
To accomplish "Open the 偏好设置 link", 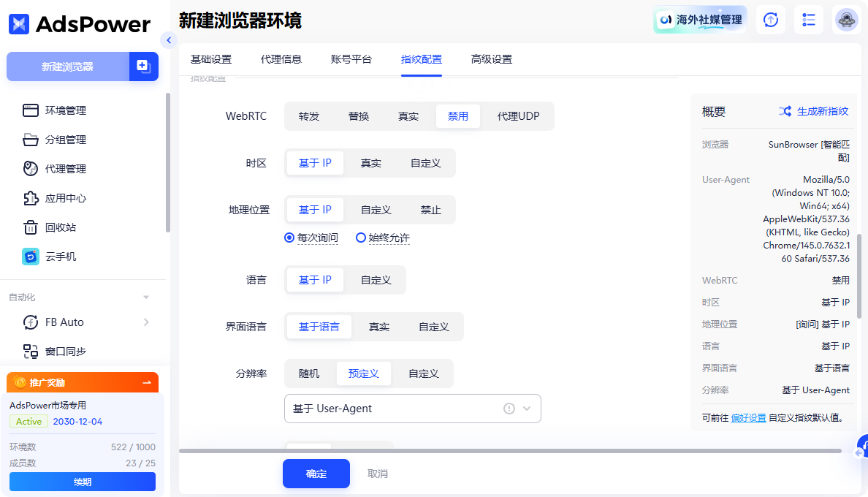I will coord(748,418).
